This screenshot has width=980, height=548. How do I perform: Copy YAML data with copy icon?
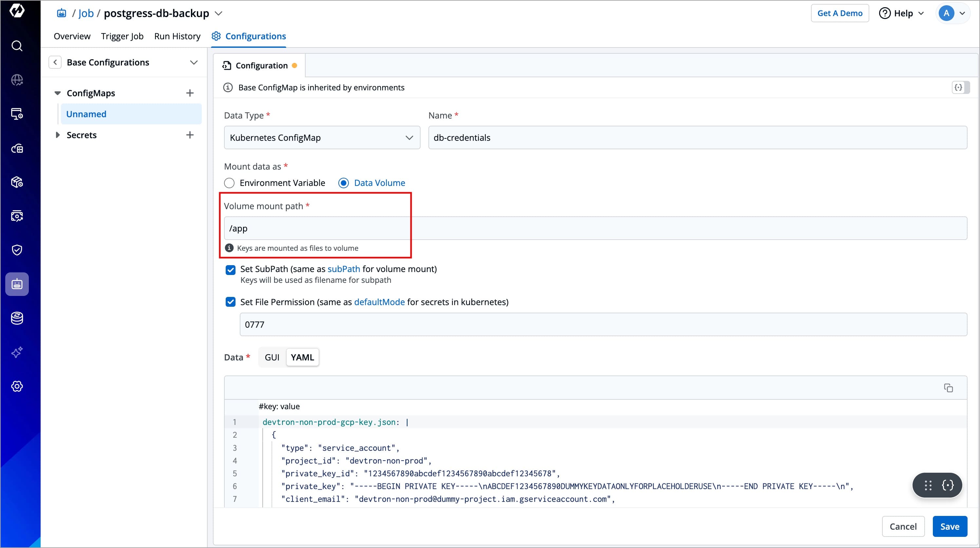(948, 388)
